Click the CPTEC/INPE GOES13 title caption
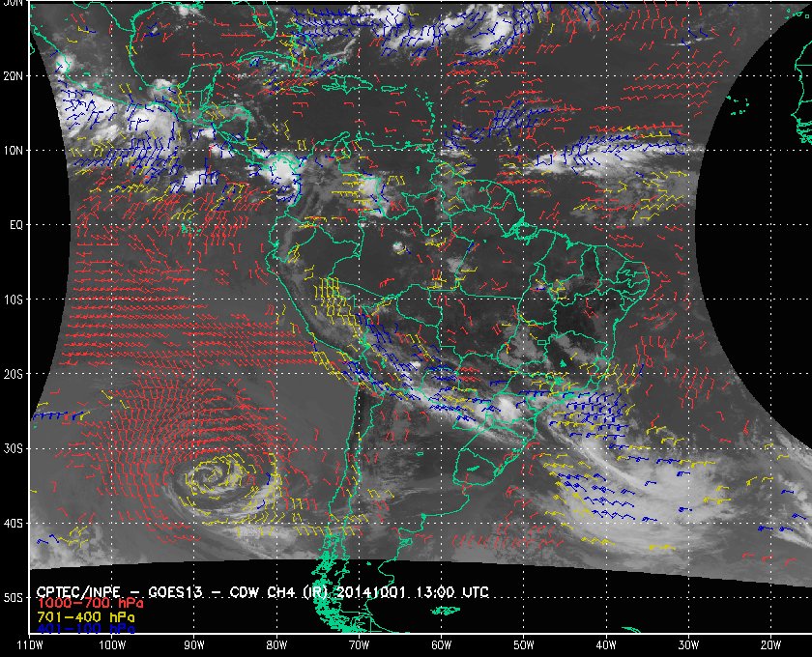This screenshot has width=812, height=657. (x=263, y=591)
